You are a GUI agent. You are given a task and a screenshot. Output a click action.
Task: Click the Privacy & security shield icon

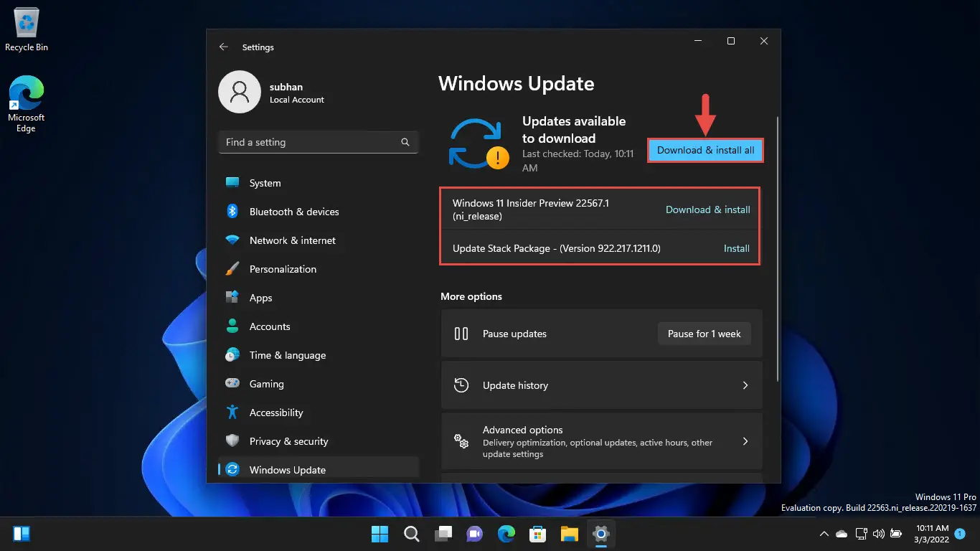[x=232, y=441]
